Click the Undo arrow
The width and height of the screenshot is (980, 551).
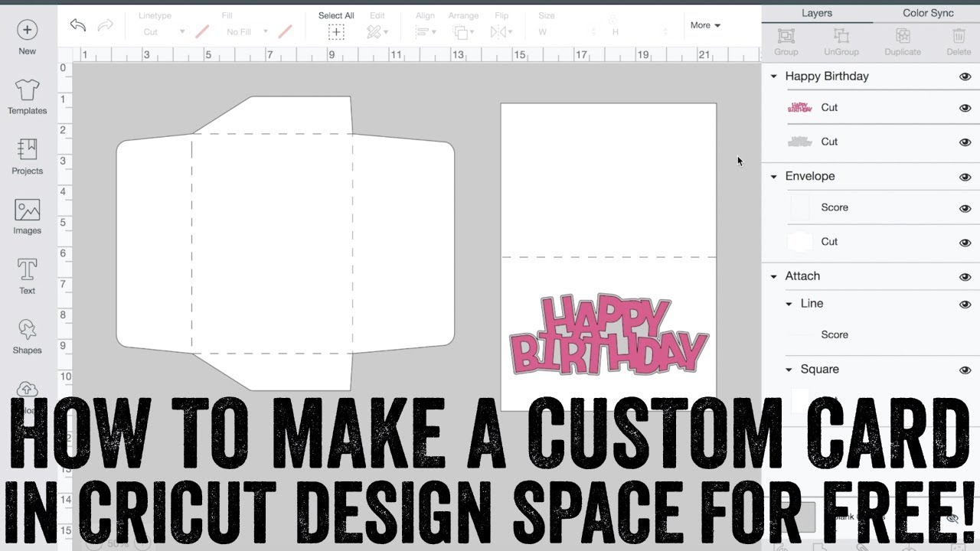[x=77, y=25]
